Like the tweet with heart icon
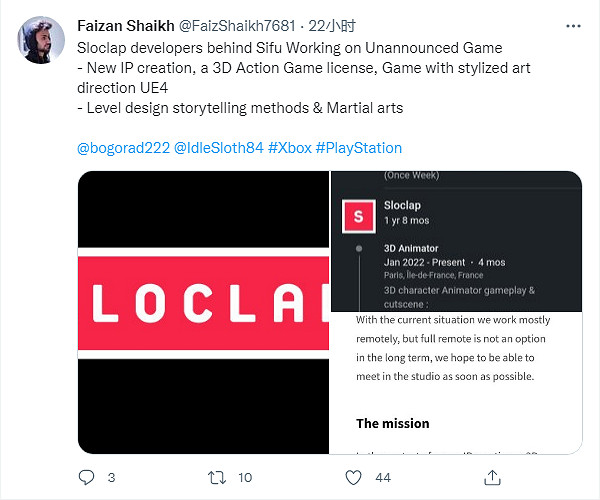Image resolution: width=600 pixels, height=500 pixels. [x=351, y=478]
